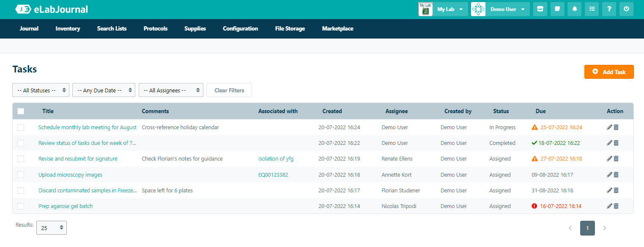Check the box for Schedule monthly lab meeting
This screenshot has width=644, height=247.
click(x=21, y=128)
